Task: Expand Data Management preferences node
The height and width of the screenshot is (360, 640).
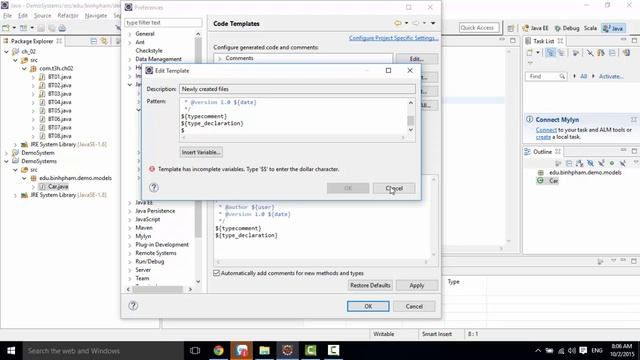Action: (x=130, y=59)
